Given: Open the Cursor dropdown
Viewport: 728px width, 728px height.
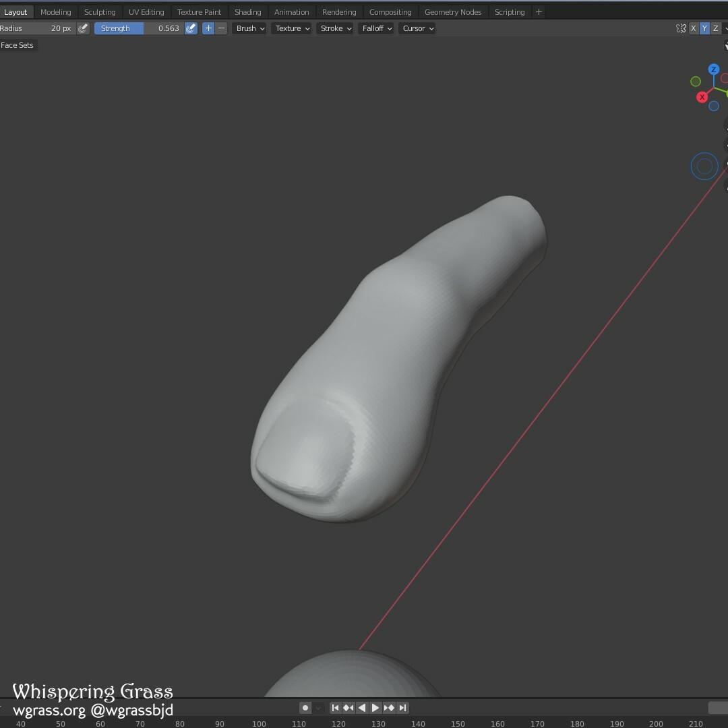Looking at the screenshot, I should (x=417, y=28).
